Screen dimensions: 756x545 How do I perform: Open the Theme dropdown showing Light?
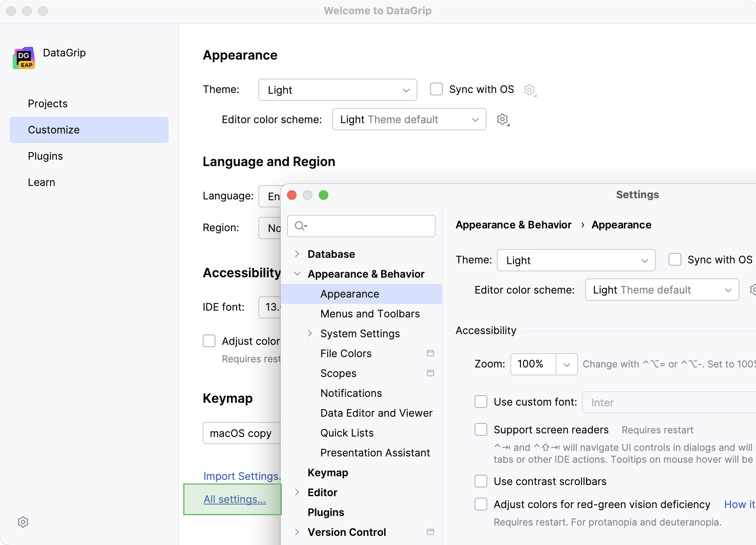pyautogui.click(x=576, y=260)
